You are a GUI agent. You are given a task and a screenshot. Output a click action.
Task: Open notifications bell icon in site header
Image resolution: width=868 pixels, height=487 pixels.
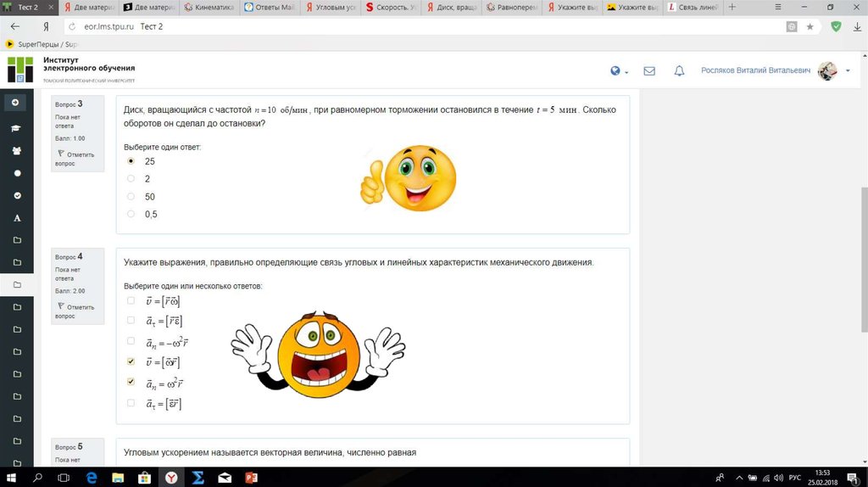click(x=679, y=71)
